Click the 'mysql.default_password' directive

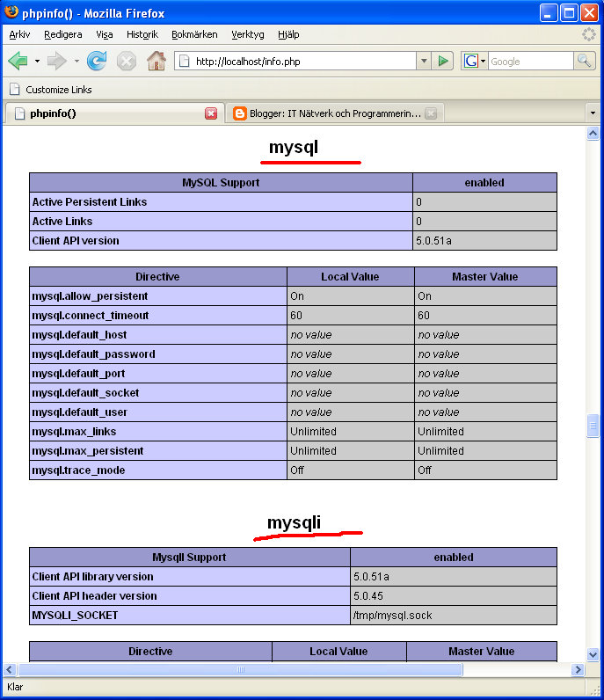[158, 354]
